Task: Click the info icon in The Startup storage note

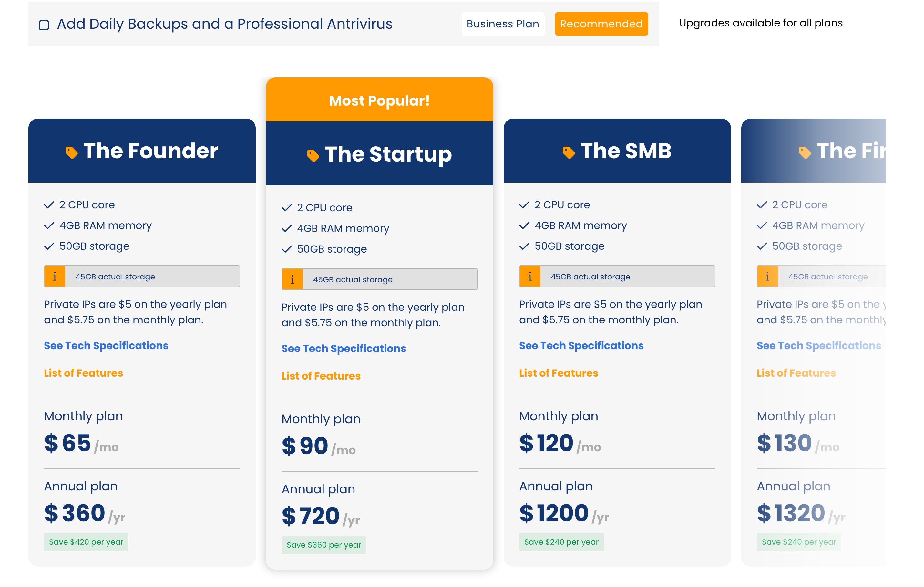Action: 293,279
